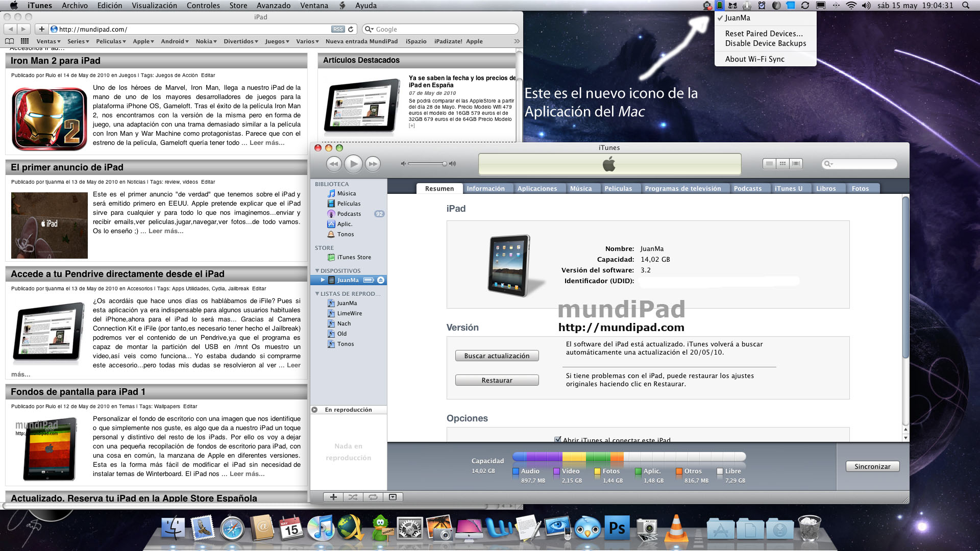The height and width of the screenshot is (551, 980).
Task: Show or hide the artwork viewer button
Action: (393, 497)
